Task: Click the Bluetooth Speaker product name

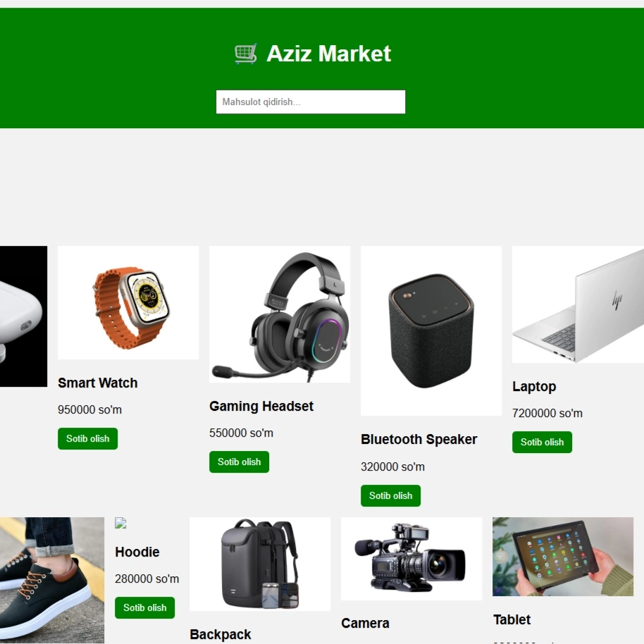Action: coord(419,440)
